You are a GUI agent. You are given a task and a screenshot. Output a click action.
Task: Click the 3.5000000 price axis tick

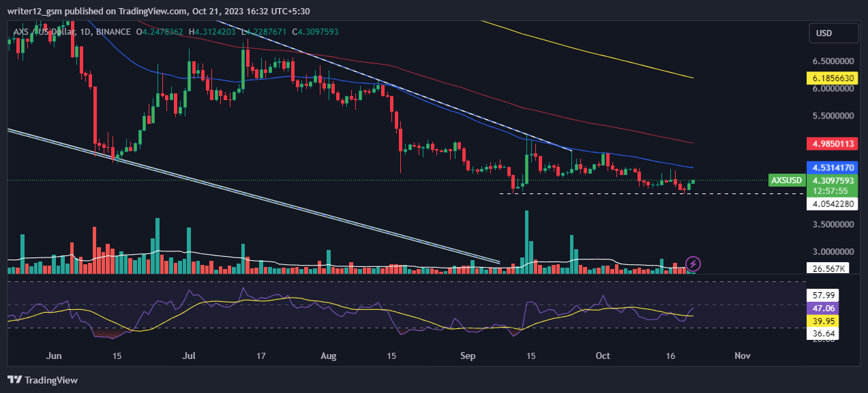[834, 224]
